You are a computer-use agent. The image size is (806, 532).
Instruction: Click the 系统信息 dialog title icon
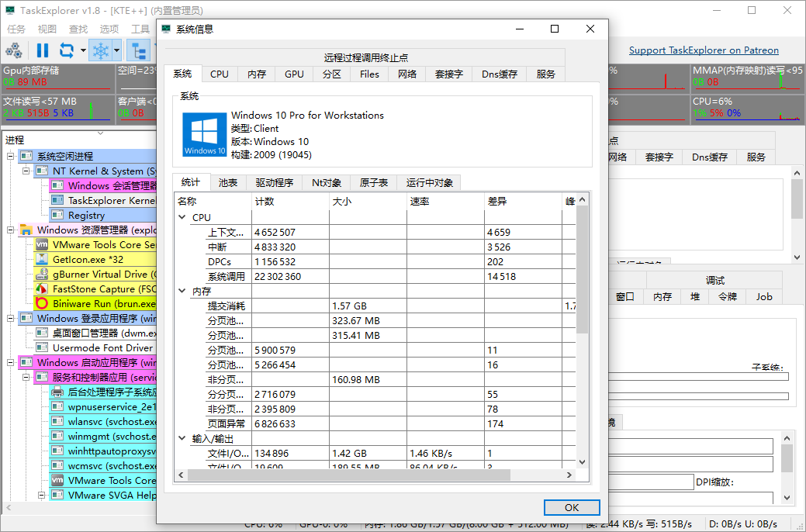tap(166, 29)
